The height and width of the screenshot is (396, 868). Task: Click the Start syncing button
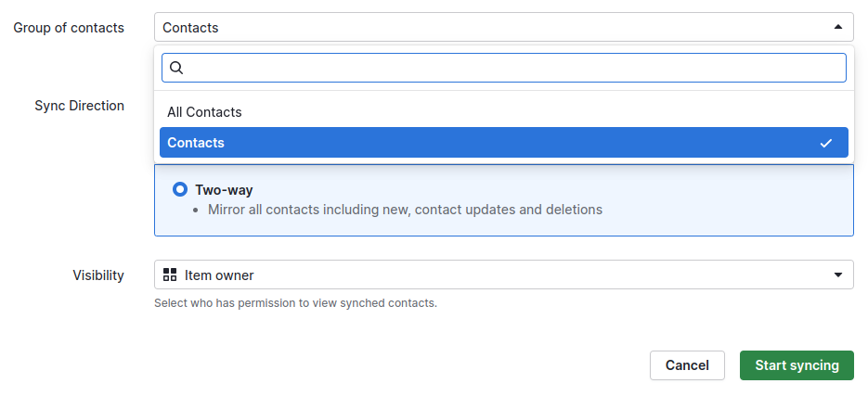coord(797,365)
